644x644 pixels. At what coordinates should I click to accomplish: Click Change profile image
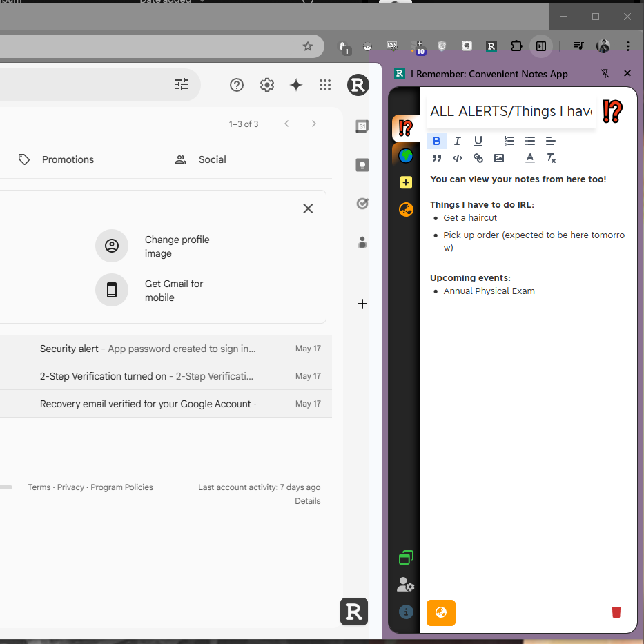pos(153,246)
